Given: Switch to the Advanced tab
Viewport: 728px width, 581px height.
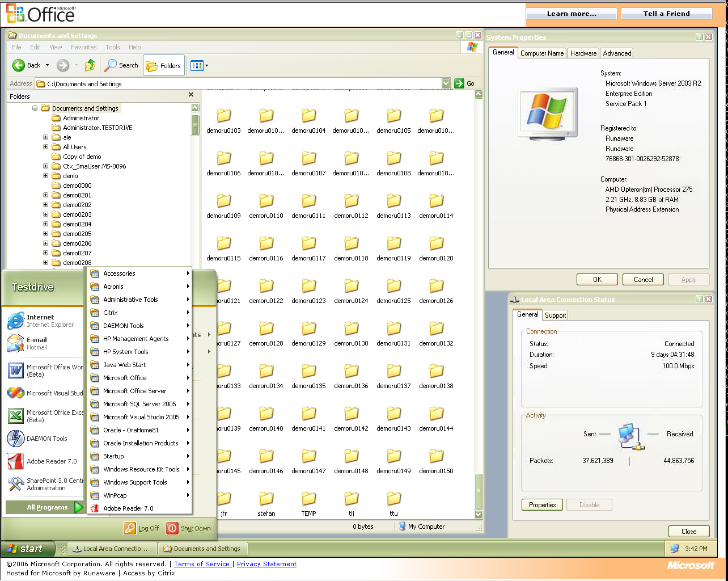Looking at the screenshot, I should pos(617,53).
